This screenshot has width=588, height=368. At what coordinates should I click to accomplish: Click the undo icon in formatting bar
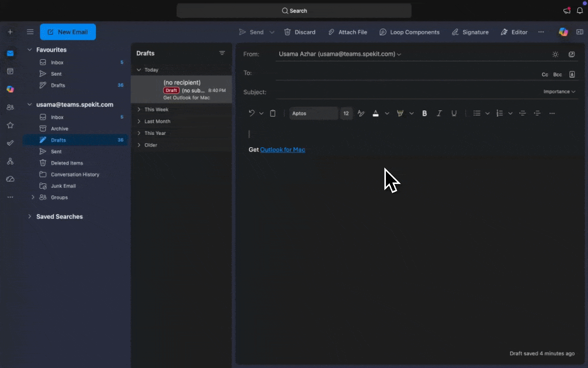[x=252, y=113]
